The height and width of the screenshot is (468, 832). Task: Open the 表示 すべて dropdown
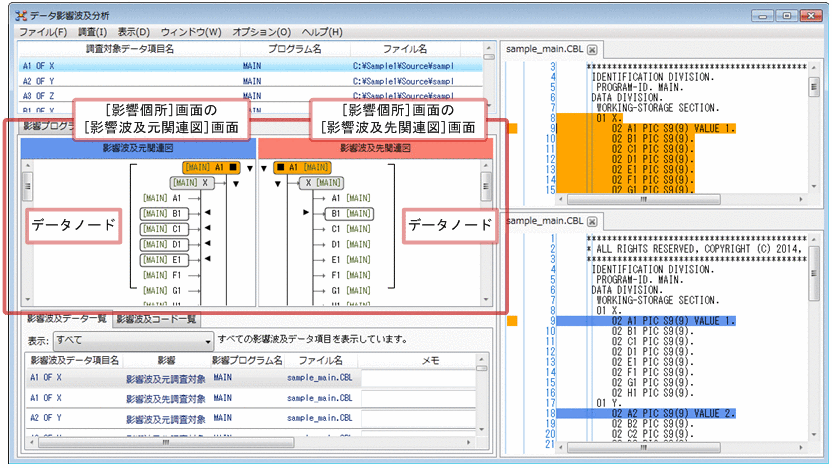(134, 341)
